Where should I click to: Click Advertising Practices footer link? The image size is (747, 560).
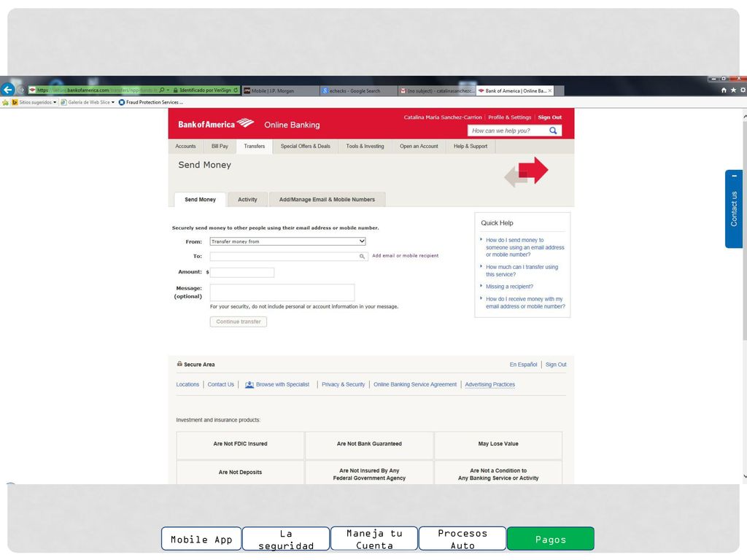(489, 385)
